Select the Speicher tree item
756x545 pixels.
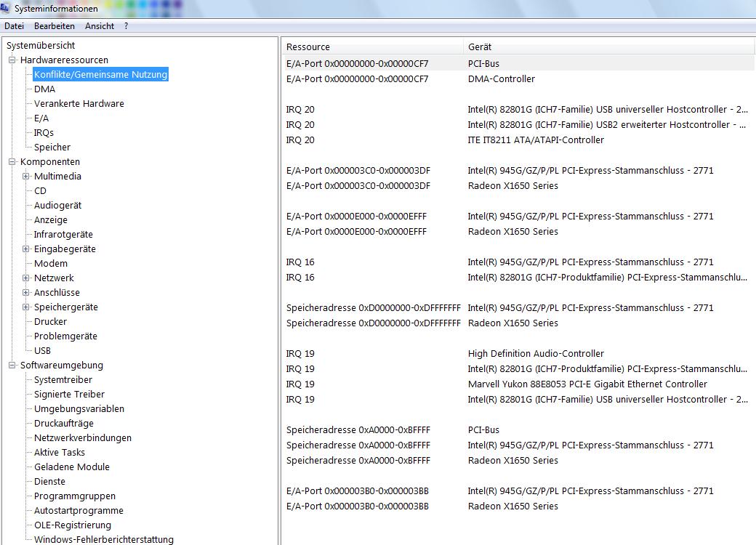[x=52, y=147]
